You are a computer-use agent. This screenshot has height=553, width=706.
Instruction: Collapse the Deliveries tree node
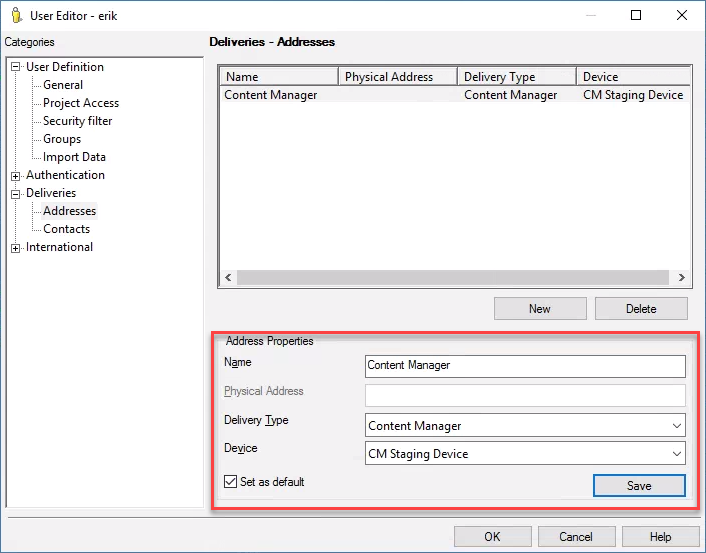[x=16, y=194]
